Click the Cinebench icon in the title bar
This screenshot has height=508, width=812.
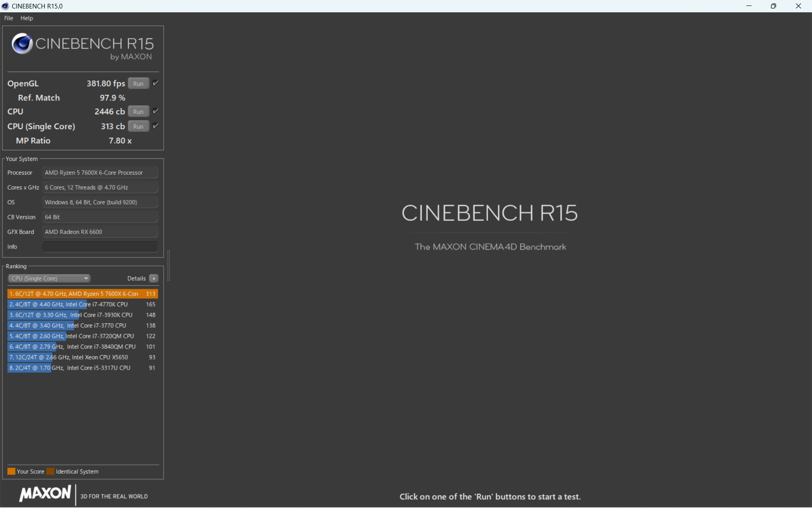click(5, 6)
